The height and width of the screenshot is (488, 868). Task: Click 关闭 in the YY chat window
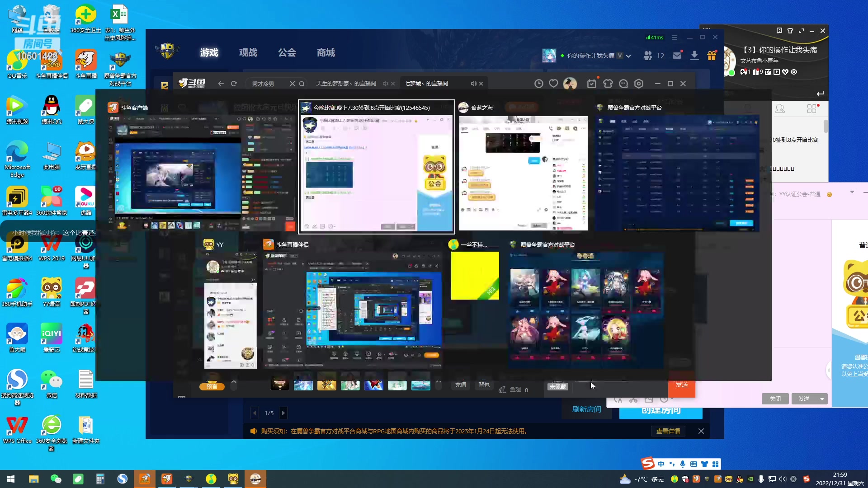pos(775,399)
